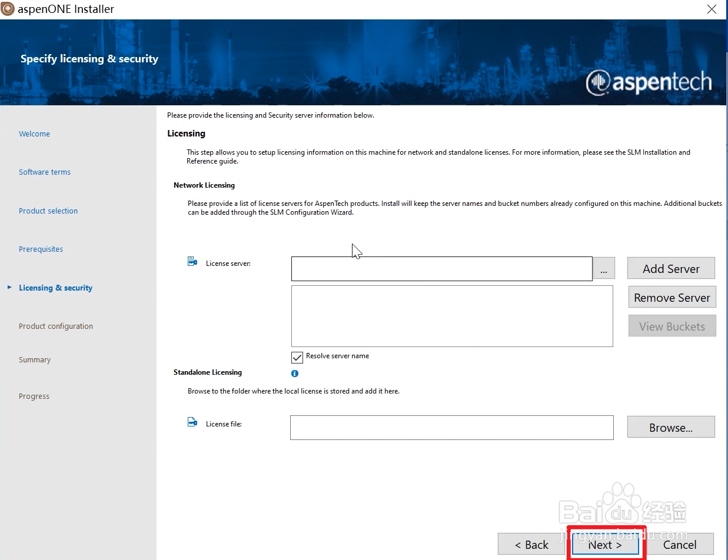The height and width of the screenshot is (560, 728).
Task: Select the Summary step in the sidebar
Action: pyautogui.click(x=35, y=360)
